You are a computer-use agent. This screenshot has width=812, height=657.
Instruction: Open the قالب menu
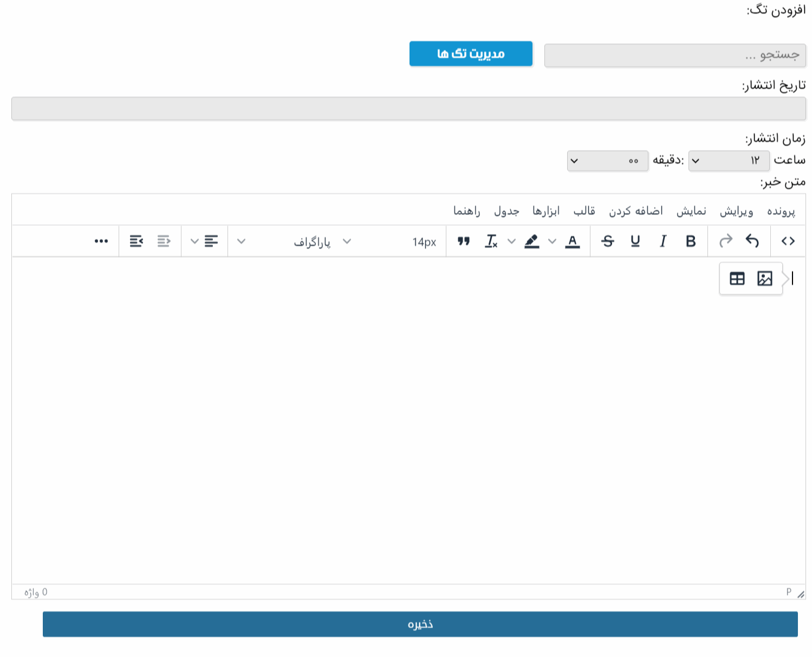pos(584,211)
